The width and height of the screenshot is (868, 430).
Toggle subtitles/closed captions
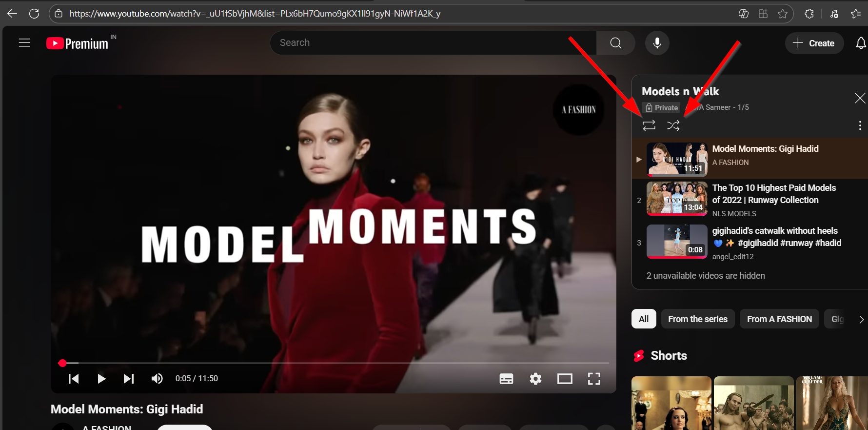506,379
